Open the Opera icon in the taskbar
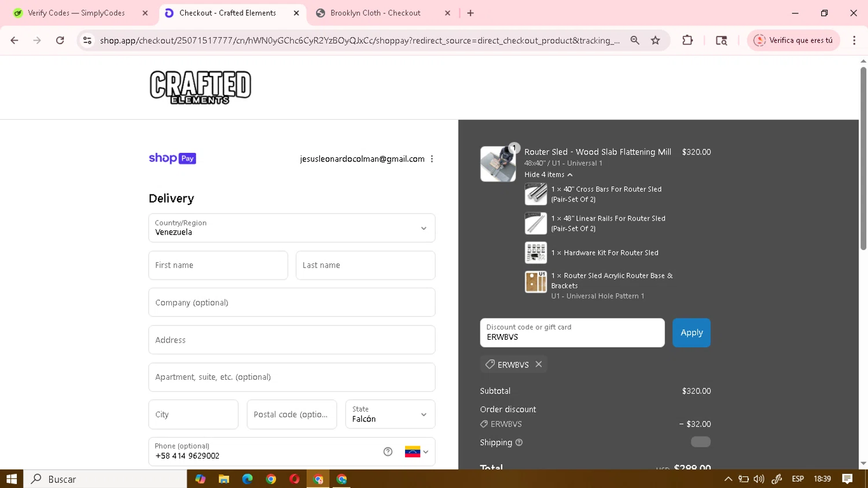Viewport: 868px width, 488px height. tap(295, 479)
